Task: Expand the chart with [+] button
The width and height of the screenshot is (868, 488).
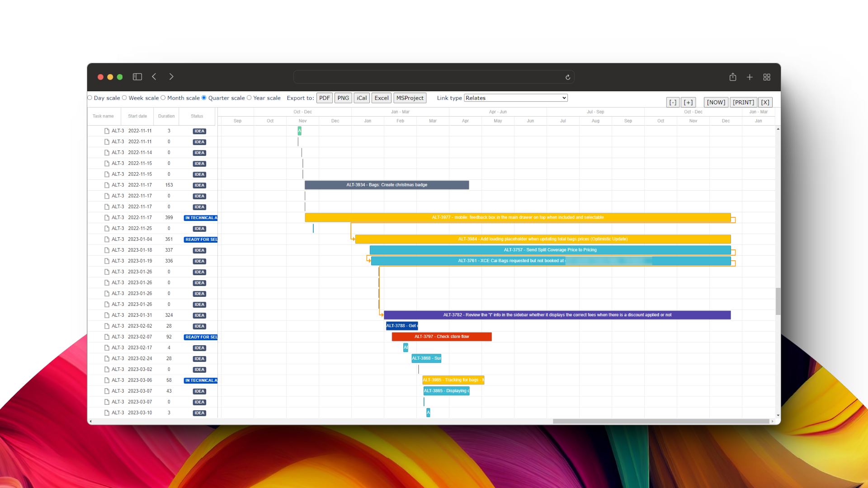Action: pos(688,103)
